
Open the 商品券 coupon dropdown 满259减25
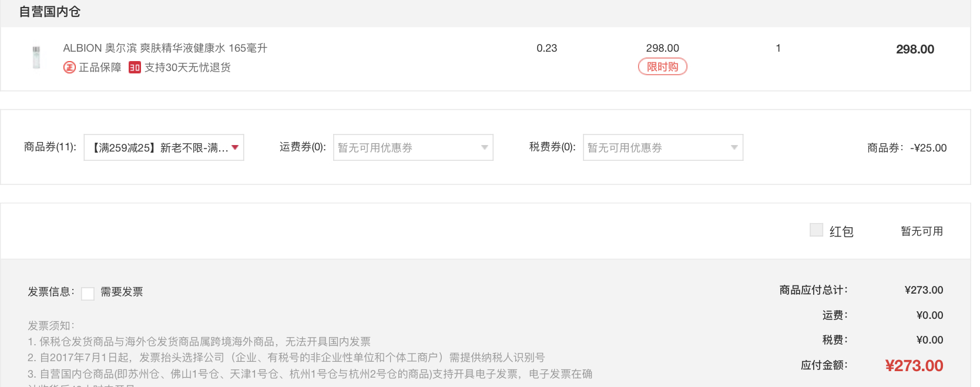pyautogui.click(x=164, y=147)
